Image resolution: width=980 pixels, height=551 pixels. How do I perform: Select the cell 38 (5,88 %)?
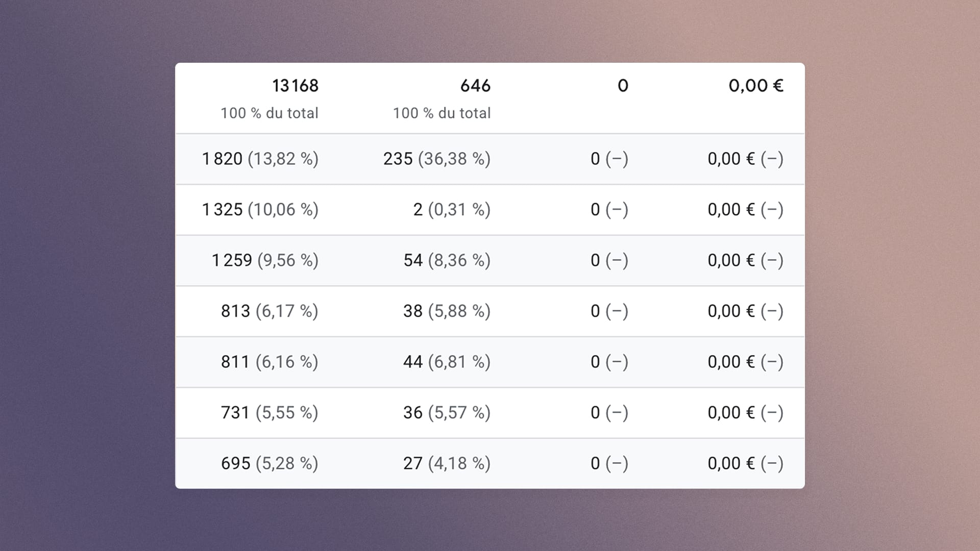[447, 311]
